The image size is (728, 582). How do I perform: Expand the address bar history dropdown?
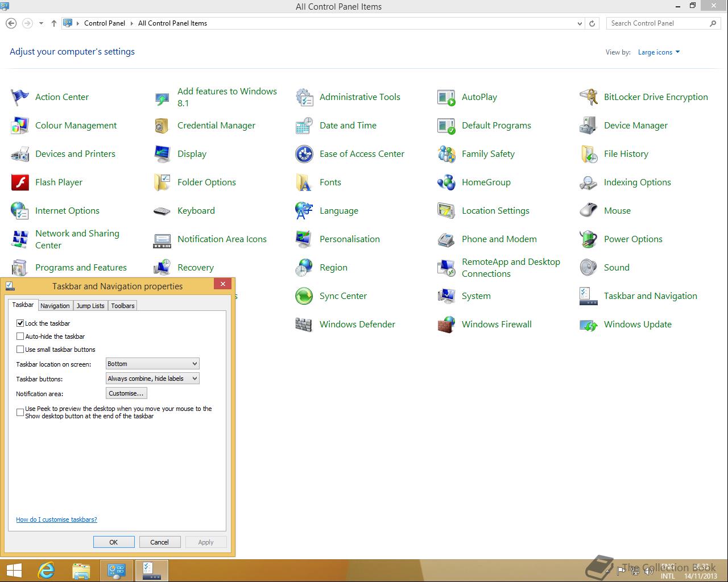pyautogui.click(x=580, y=23)
